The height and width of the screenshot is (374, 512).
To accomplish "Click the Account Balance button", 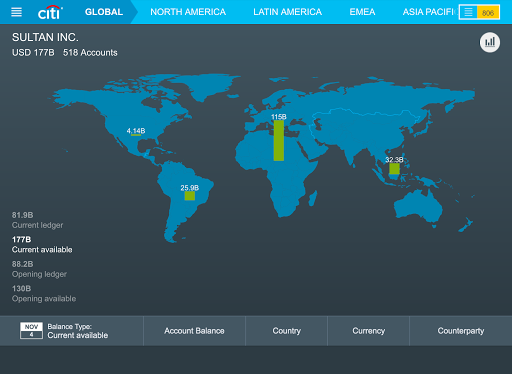I will [x=194, y=331].
